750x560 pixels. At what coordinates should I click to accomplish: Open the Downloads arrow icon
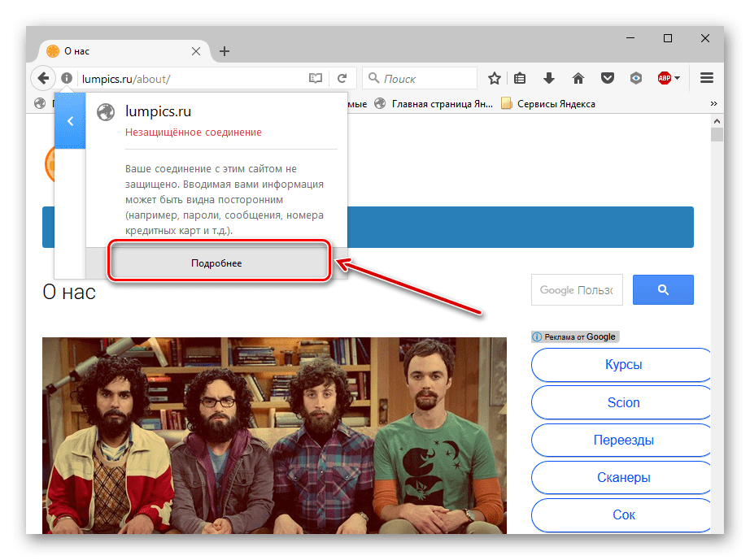coord(549,78)
